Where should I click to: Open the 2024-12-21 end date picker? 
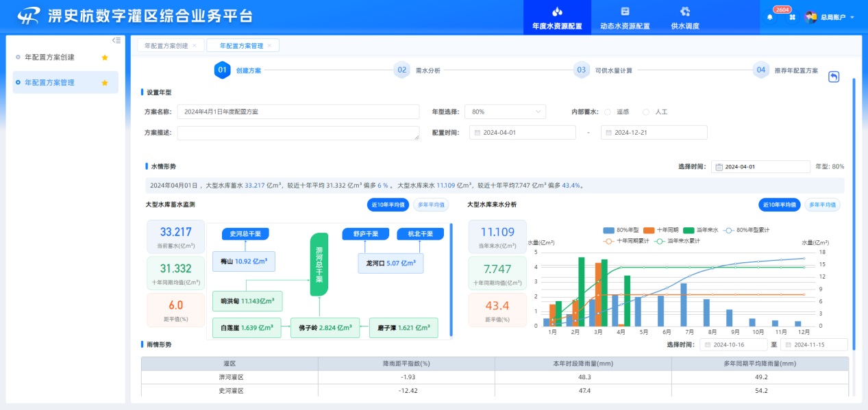[654, 133]
